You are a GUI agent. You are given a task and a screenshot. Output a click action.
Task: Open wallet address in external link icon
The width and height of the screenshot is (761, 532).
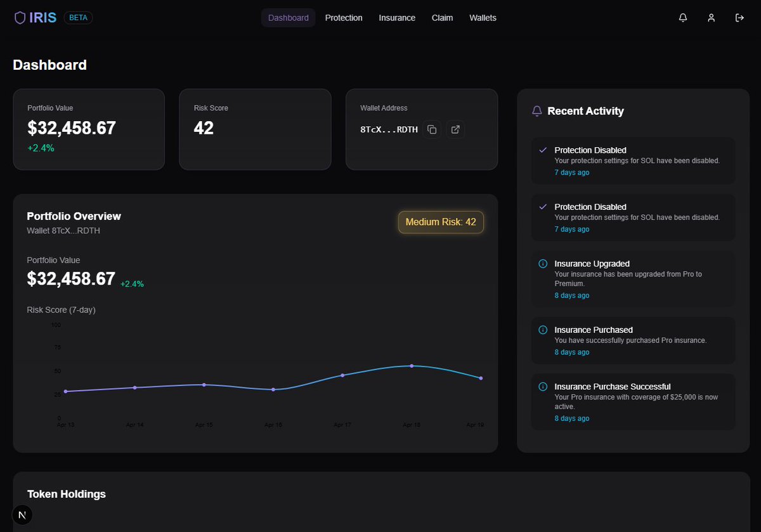pyautogui.click(x=455, y=129)
